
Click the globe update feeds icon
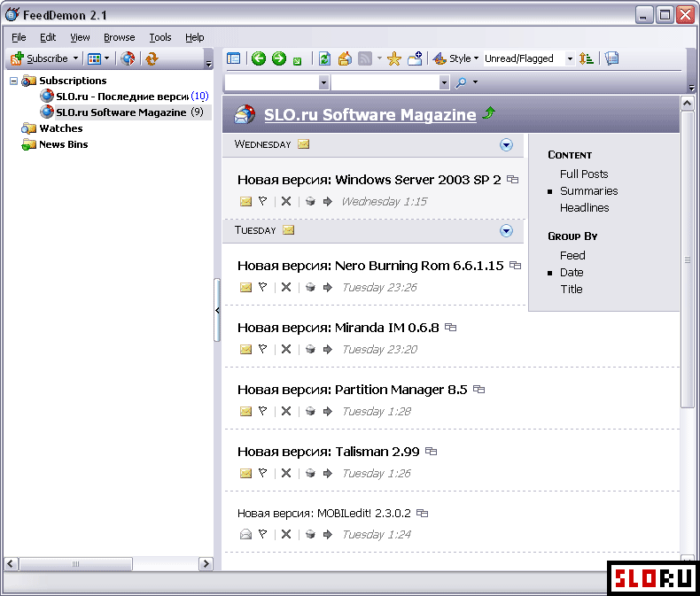pyautogui.click(x=128, y=58)
